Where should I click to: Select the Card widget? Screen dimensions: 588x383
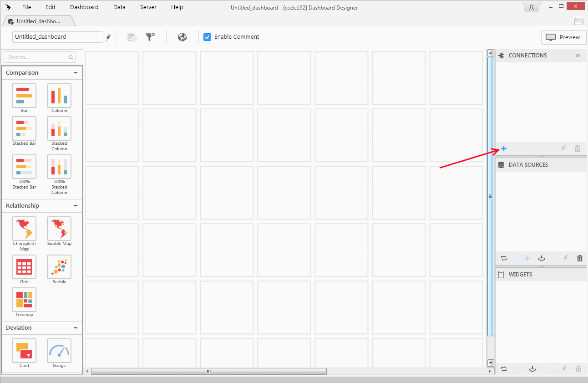pyautogui.click(x=24, y=351)
